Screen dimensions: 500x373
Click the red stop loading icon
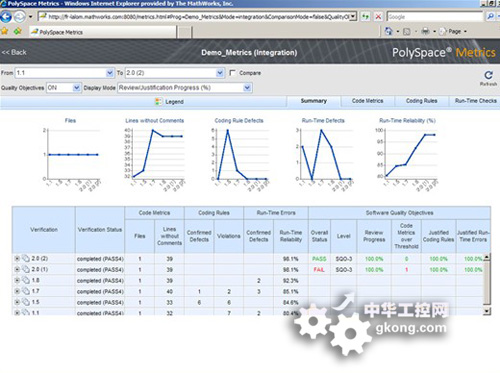click(x=378, y=17)
